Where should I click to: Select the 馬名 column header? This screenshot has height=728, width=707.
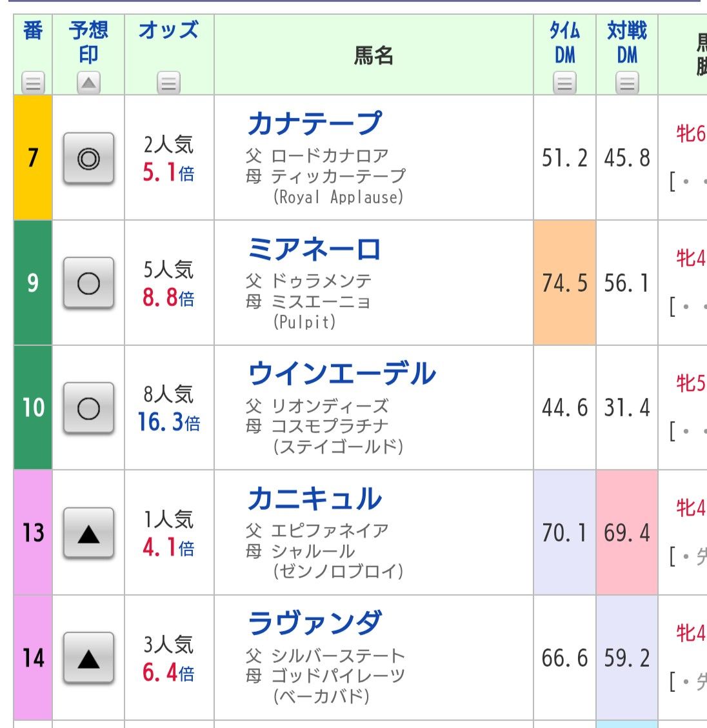tap(373, 56)
